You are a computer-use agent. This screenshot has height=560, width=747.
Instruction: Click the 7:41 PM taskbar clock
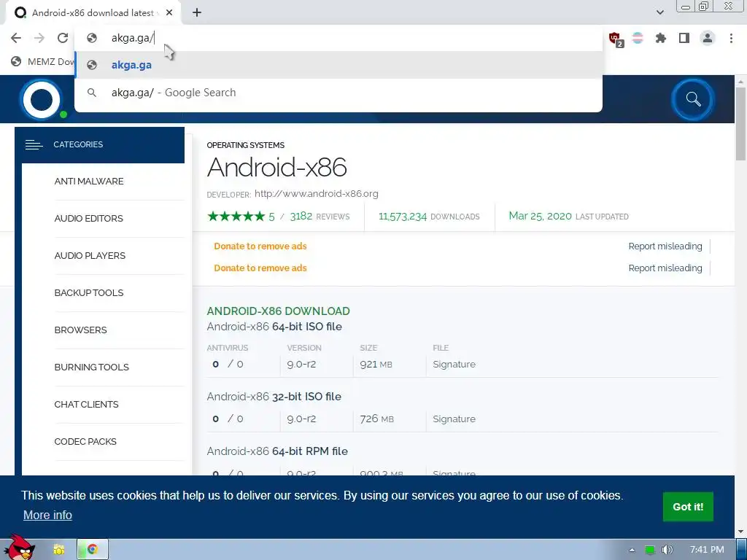click(706, 550)
